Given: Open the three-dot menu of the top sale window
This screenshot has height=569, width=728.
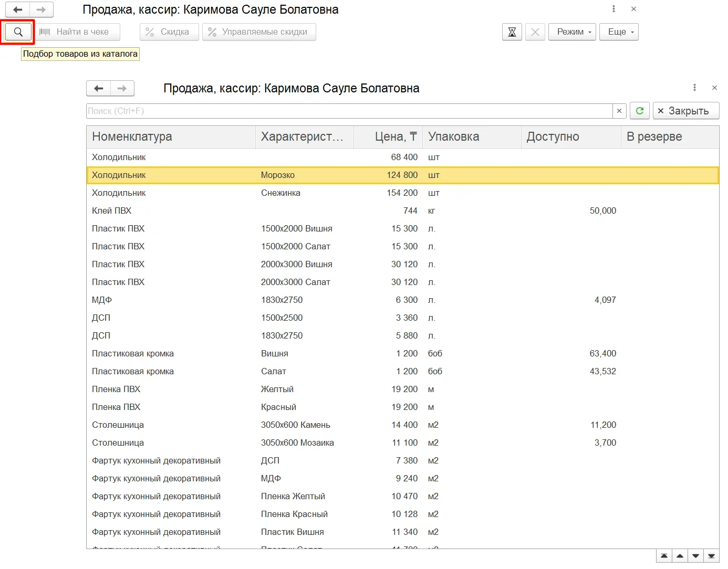Looking at the screenshot, I should (x=613, y=9).
